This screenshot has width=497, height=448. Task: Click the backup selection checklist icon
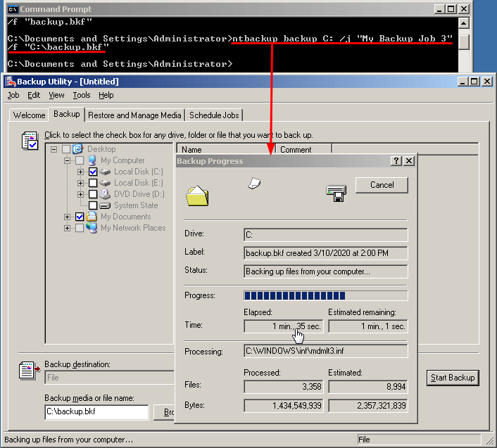tap(30, 141)
